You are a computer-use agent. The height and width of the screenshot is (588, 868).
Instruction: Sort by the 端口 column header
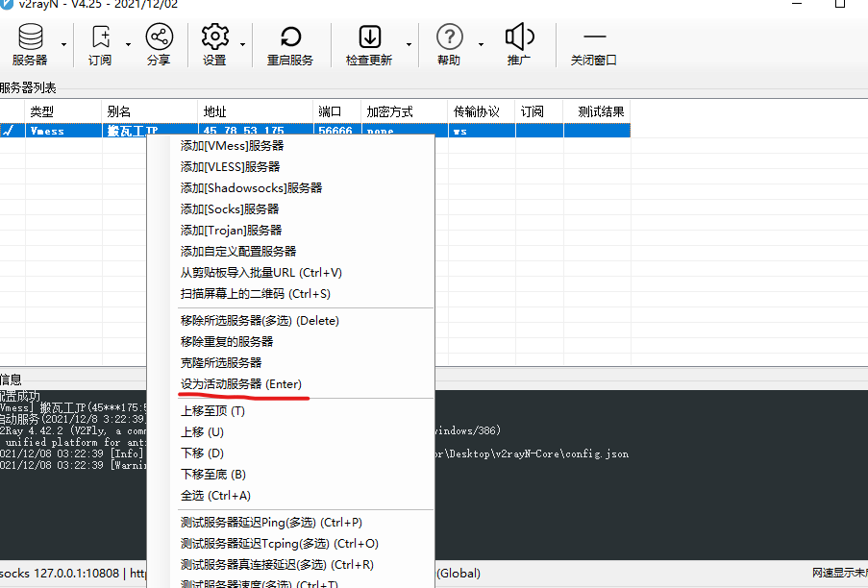point(337,111)
